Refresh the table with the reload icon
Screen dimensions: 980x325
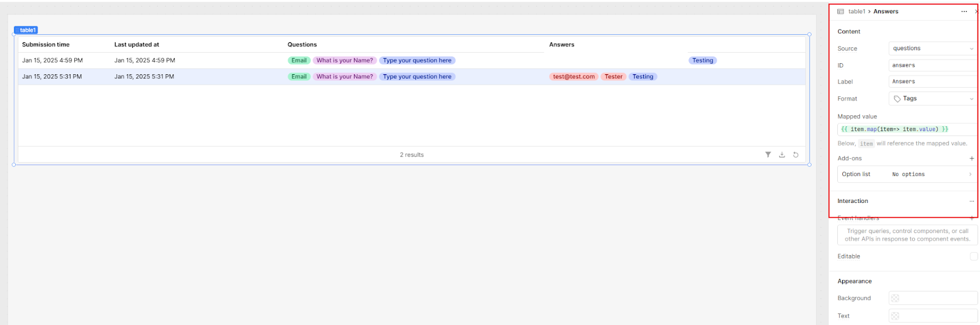(796, 155)
